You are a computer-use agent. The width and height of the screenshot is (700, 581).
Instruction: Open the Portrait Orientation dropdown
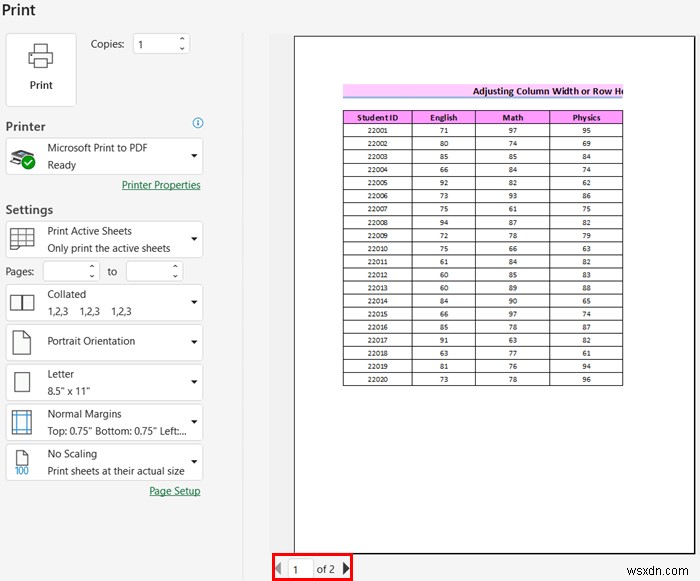point(194,342)
